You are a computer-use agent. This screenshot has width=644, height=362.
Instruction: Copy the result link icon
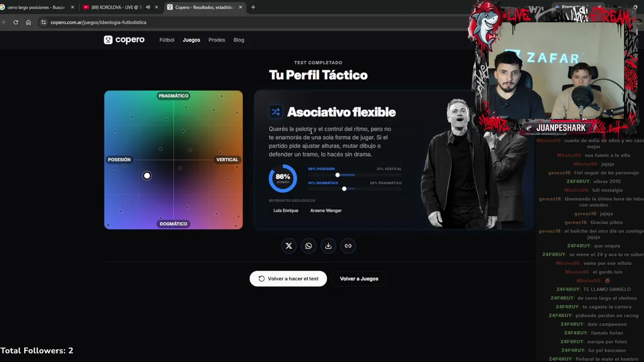pyautogui.click(x=348, y=246)
